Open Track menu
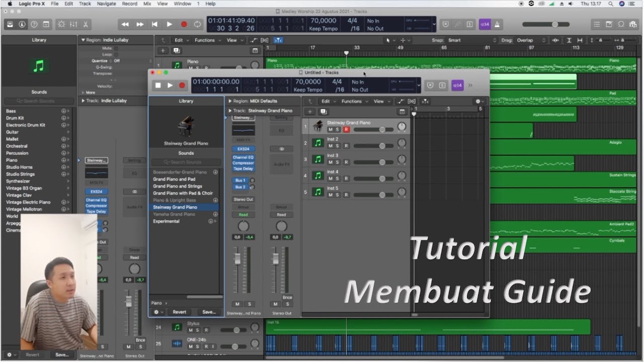 (85, 4)
